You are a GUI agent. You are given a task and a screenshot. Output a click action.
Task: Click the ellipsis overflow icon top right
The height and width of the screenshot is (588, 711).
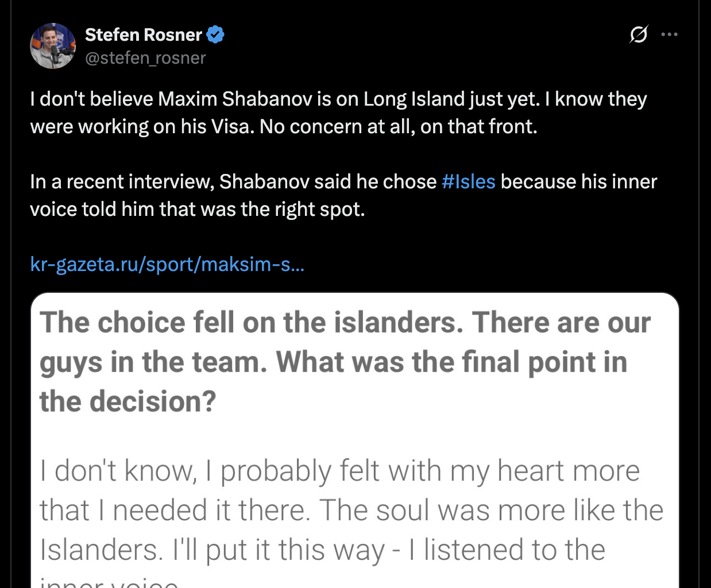[x=669, y=34]
